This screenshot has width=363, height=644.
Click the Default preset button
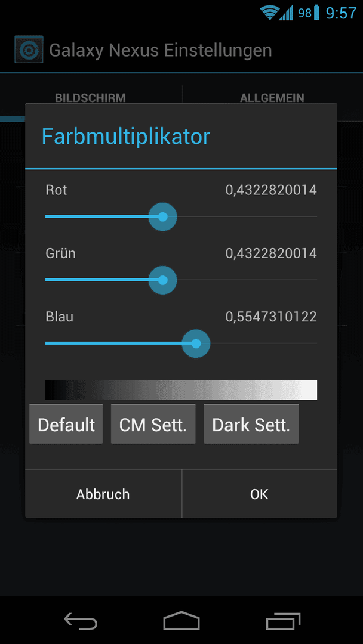(x=66, y=425)
